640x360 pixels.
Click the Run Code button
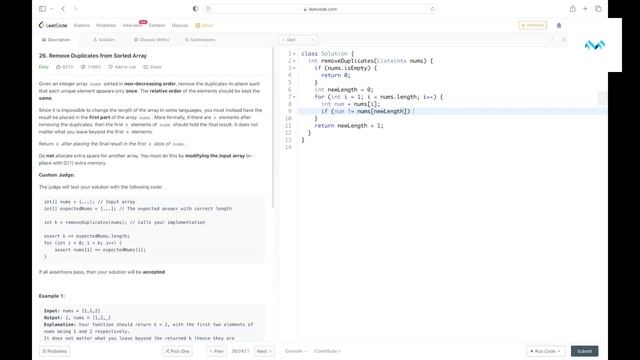[545, 351]
